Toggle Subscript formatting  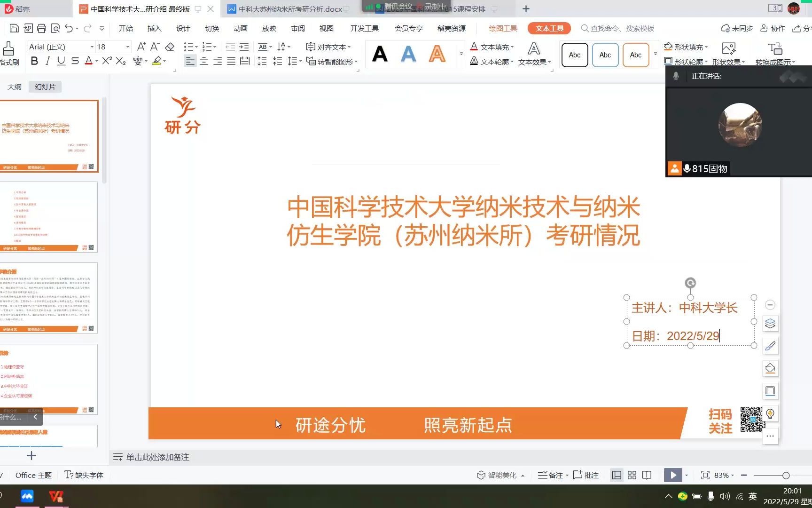[x=121, y=61]
